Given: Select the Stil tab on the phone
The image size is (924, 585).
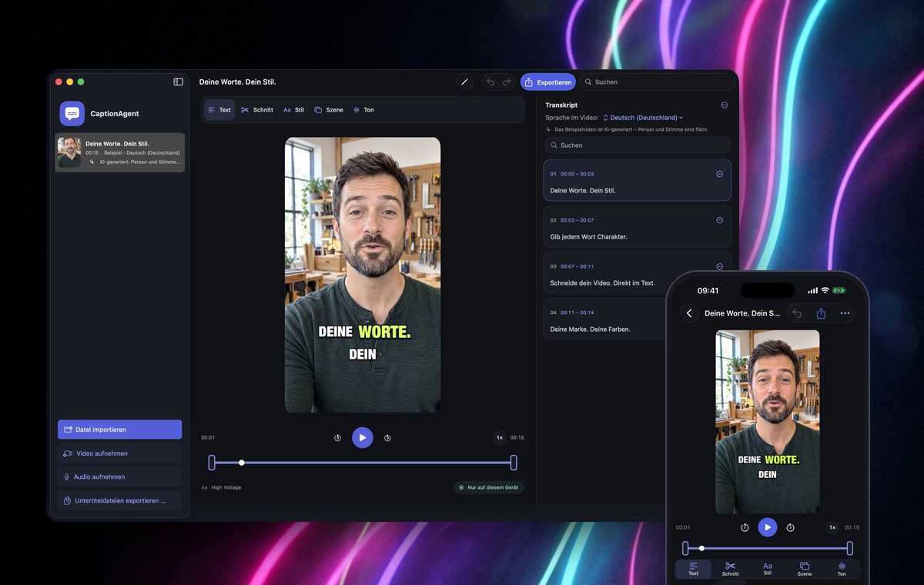Looking at the screenshot, I should click(768, 569).
